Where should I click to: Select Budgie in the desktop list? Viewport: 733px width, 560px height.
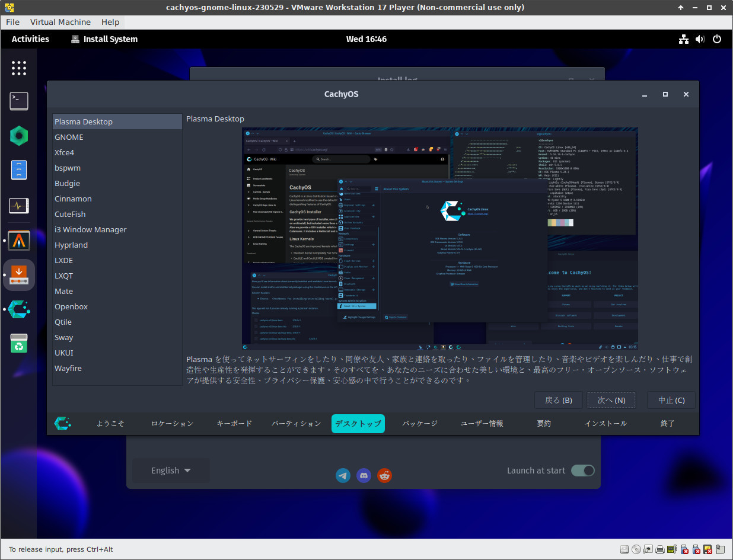pyautogui.click(x=117, y=183)
